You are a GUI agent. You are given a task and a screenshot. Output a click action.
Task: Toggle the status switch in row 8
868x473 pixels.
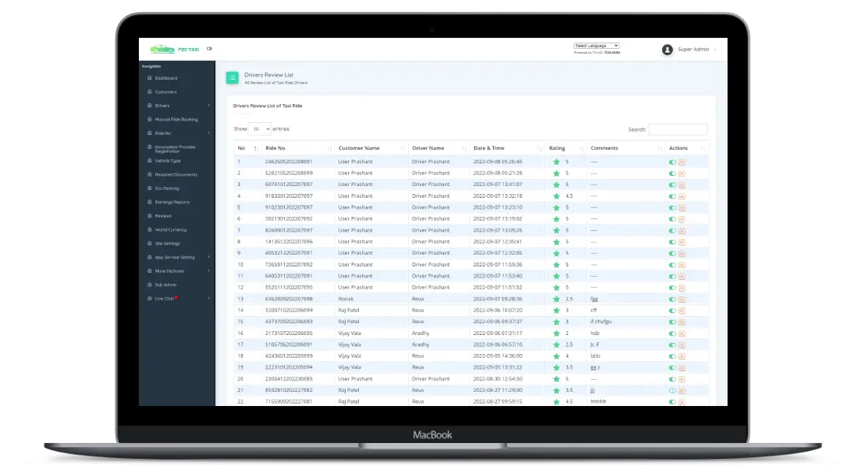click(672, 242)
